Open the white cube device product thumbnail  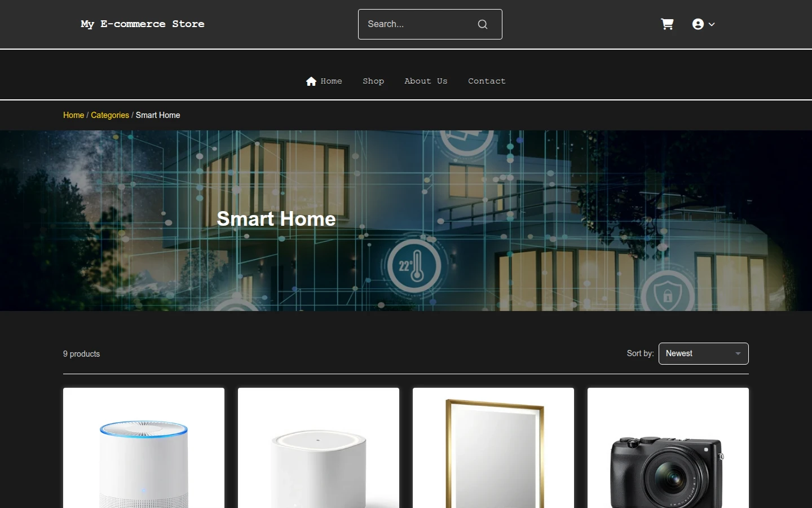[319, 448]
